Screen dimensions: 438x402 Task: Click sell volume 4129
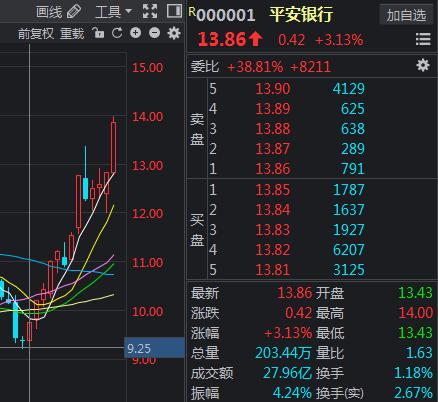point(349,89)
